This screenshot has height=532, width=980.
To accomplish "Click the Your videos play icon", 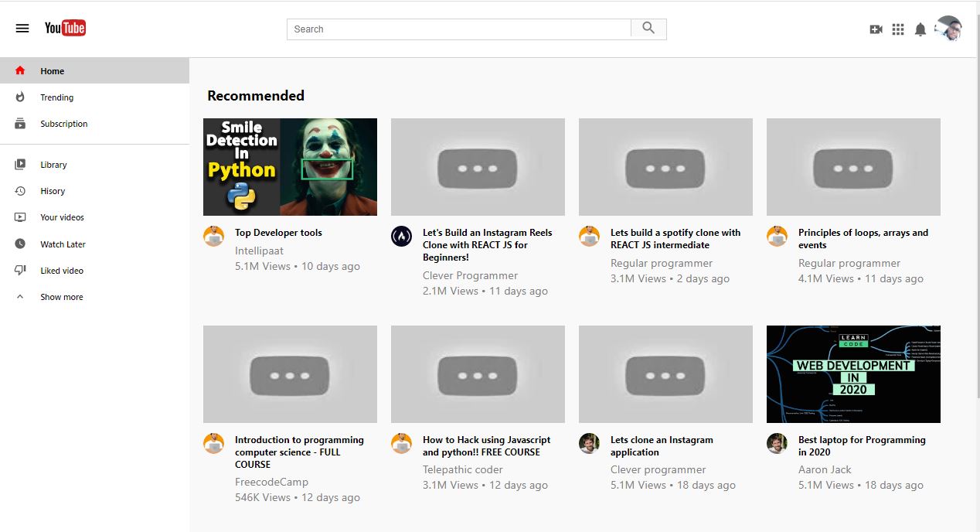I will coord(20,217).
